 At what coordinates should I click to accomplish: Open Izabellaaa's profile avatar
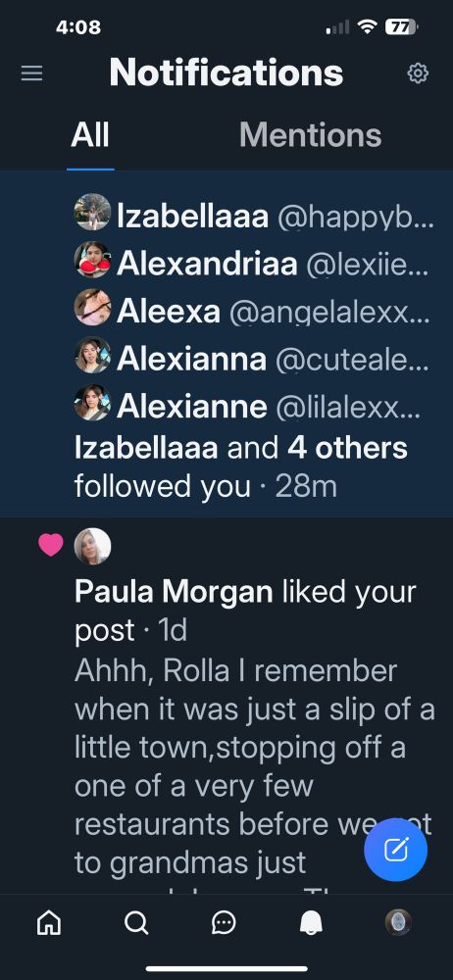92,212
